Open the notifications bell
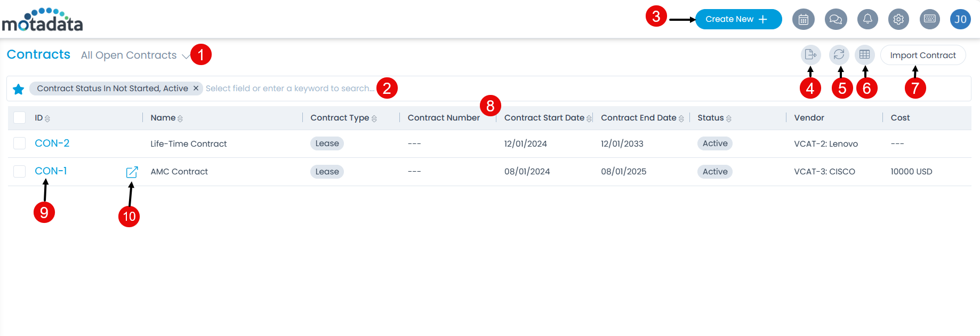Screen dimensions: 980x336 tap(867, 20)
